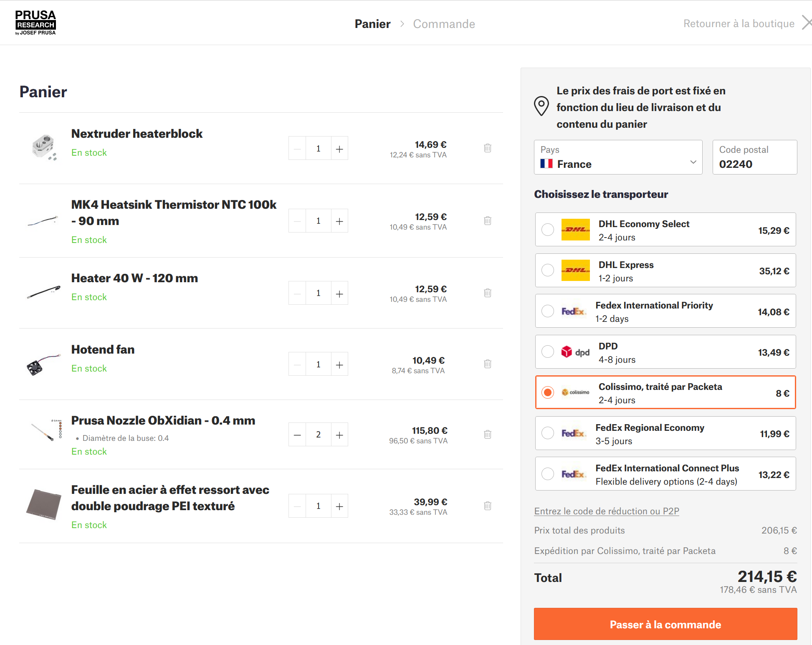Select DHL Economy Select shipping

tap(547, 230)
